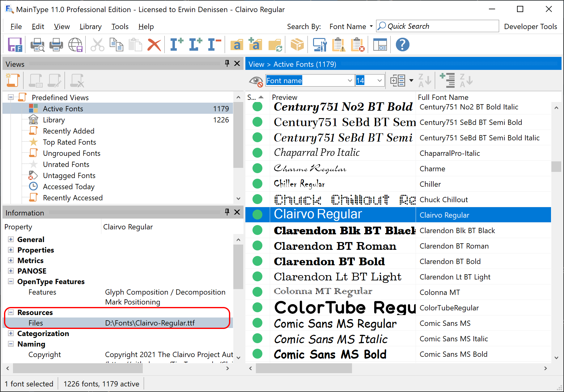Click the second Install font icon
The width and height of the screenshot is (564, 392).
click(x=196, y=45)
